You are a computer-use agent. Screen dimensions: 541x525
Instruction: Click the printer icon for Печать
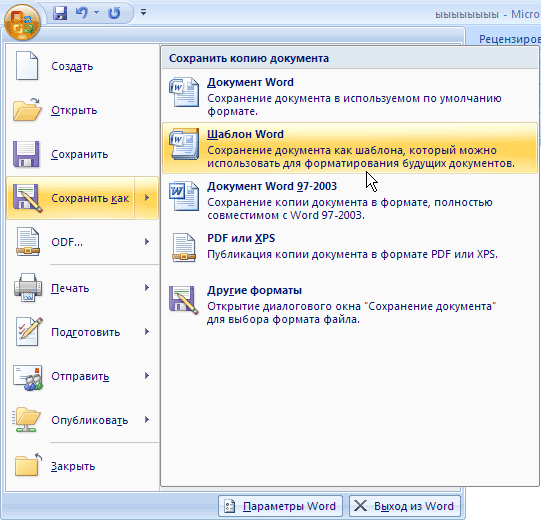click(x=28, y=287)
